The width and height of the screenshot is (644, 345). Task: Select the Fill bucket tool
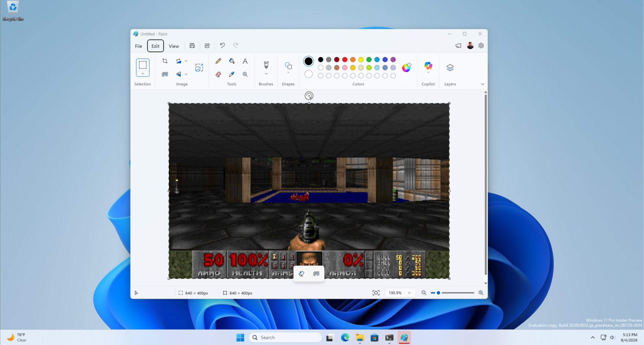[232, 61]
